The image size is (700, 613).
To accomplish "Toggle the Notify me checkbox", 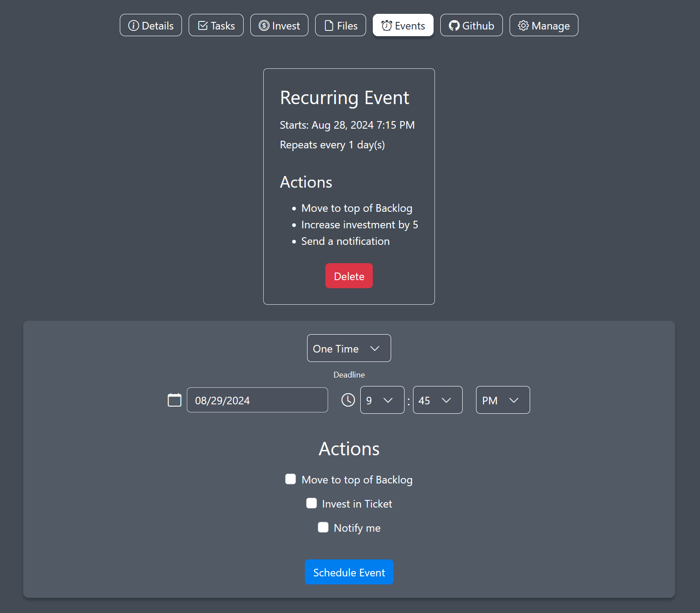I will [x=323, y=527].
